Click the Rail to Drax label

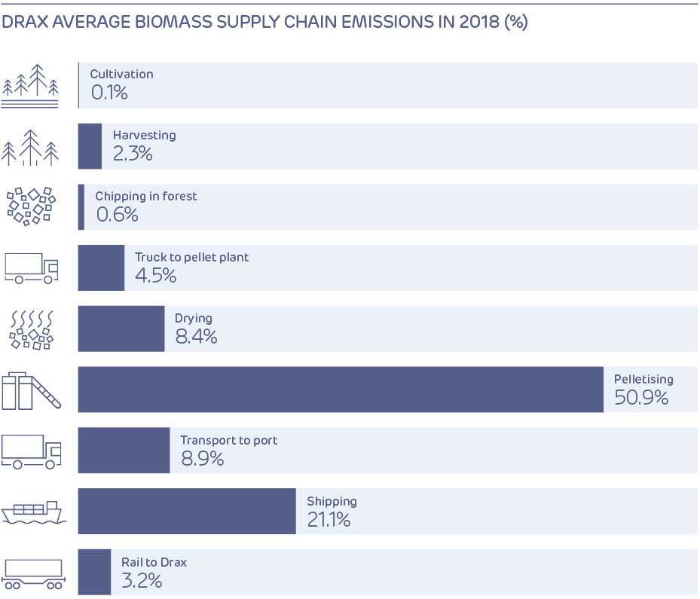click(x=154, y=562)
